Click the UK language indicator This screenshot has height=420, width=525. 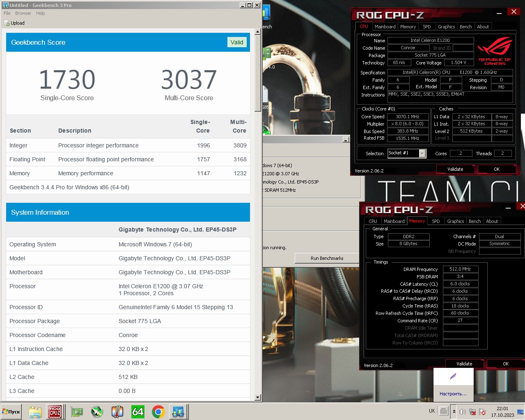click(432, 411)
